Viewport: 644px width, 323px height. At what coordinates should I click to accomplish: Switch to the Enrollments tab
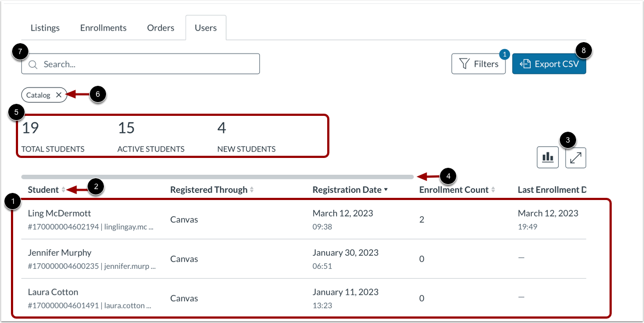click(x=103, y=27)
